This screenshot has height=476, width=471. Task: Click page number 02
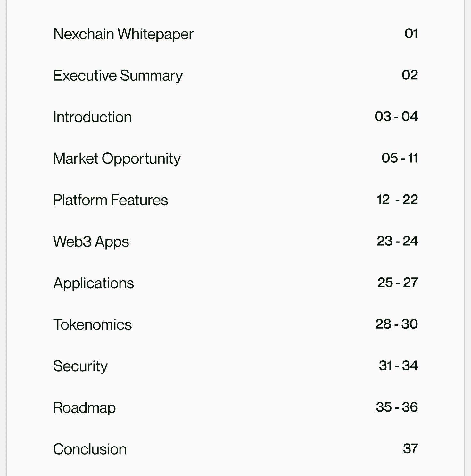point(410,75)
